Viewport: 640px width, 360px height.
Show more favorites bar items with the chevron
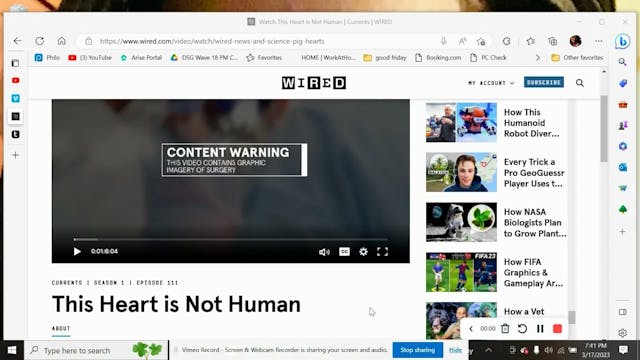click(x=538, y=58)
